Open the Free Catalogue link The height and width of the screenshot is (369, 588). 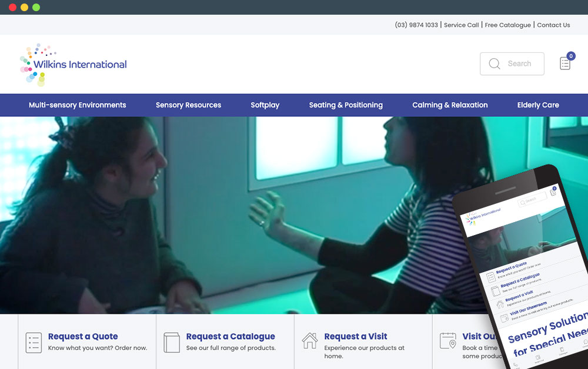point(508,25)
